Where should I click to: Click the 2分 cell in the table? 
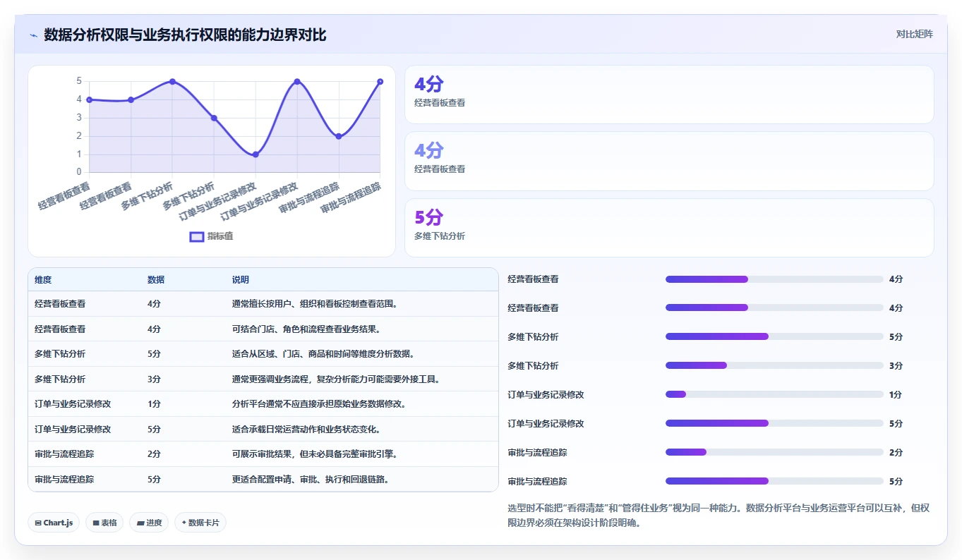click(154, 454)
